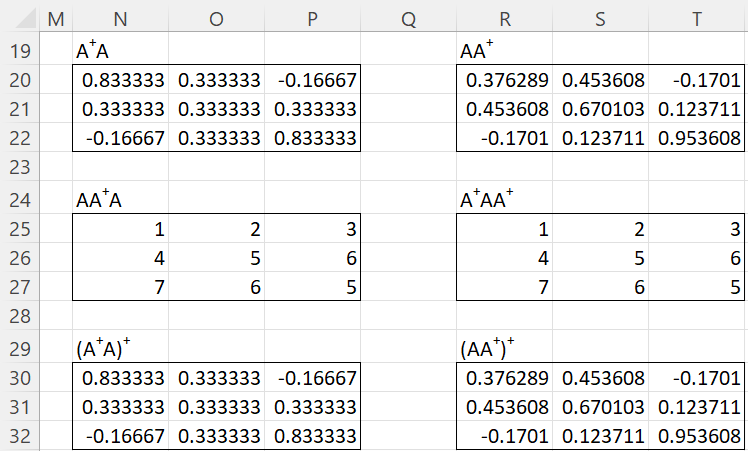Select cell P20 containing -0.16667
The image size is (748, 451).
312,80
